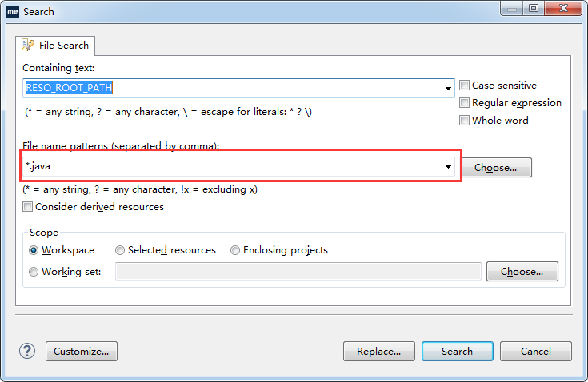The width and height of the screenshot is (588, 382).
Task: Click the help question mark icon
Action: point(27,352)
